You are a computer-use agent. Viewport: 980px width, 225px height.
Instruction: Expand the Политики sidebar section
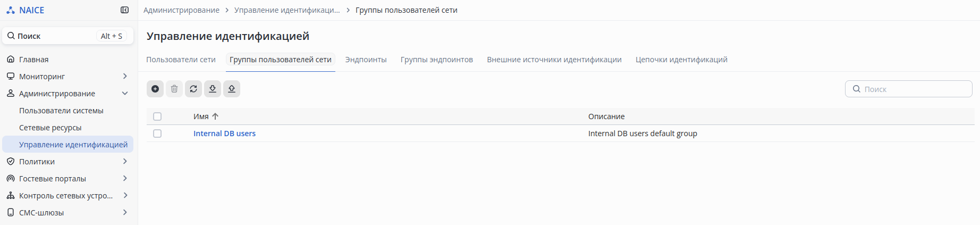(125, 162)
